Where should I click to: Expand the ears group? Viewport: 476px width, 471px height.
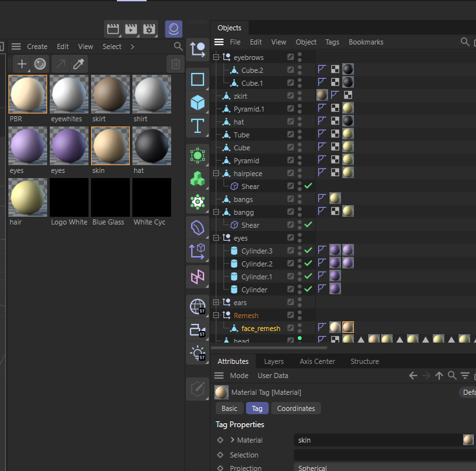pyautogui.click(x=216, y=303)
